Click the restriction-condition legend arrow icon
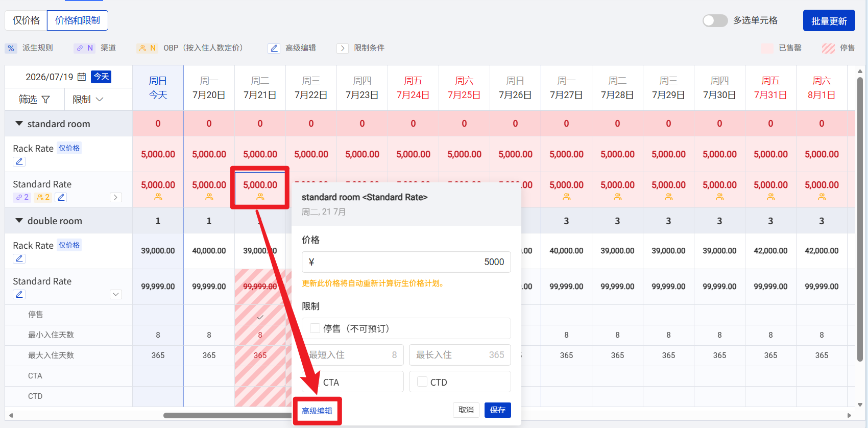This screenshot has width=868, height=428. click(x=343, y=48)
